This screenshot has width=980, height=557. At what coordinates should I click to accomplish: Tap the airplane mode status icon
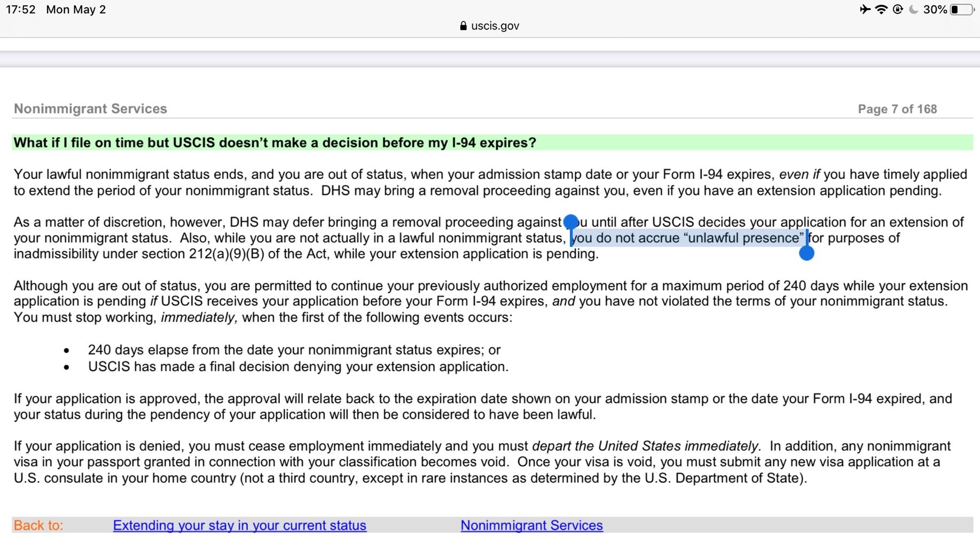tap(865, 9)
